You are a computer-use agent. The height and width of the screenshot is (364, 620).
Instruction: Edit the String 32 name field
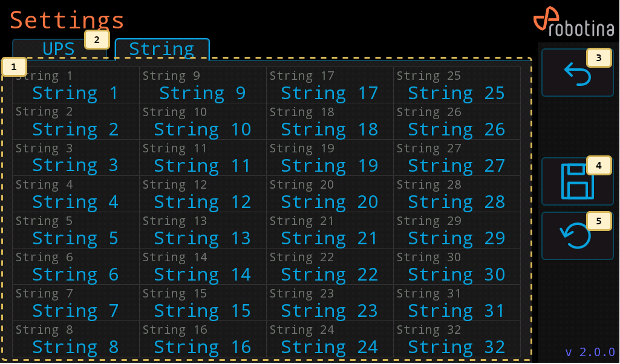[457, 339]
